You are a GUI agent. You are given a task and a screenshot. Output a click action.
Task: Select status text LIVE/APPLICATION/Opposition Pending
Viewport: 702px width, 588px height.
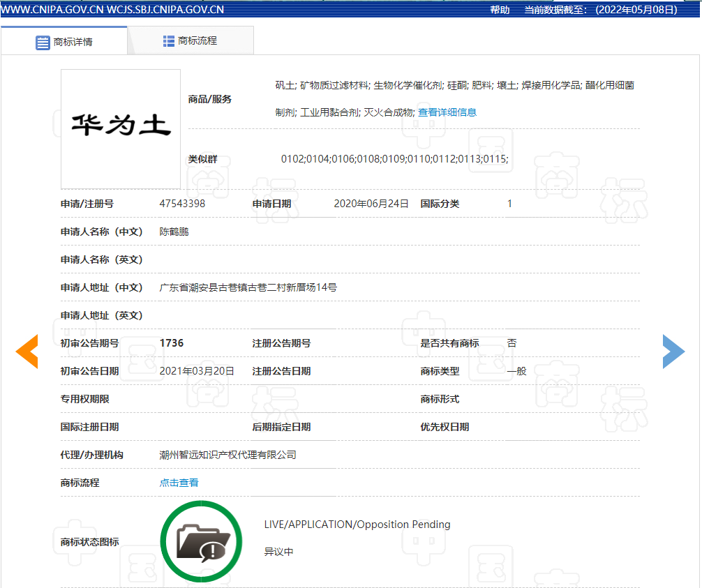tap(357, 525)
